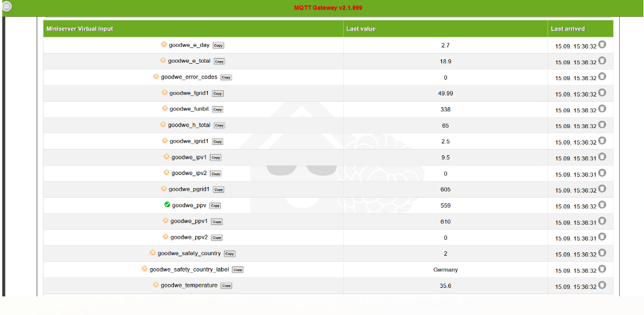This screenshot has width=644, height=315.
Task: Click green check icon beside goodwe_ppv
Action: [167, 204]
